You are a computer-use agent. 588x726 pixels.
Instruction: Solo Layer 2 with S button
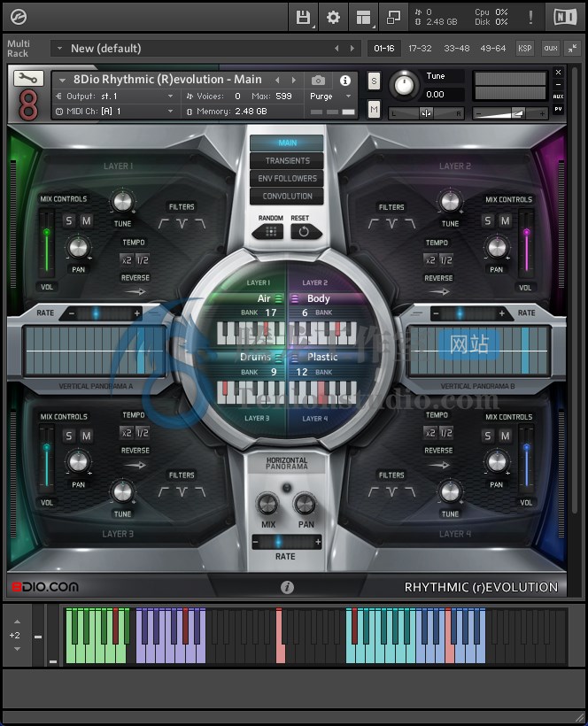click(488, 220)
